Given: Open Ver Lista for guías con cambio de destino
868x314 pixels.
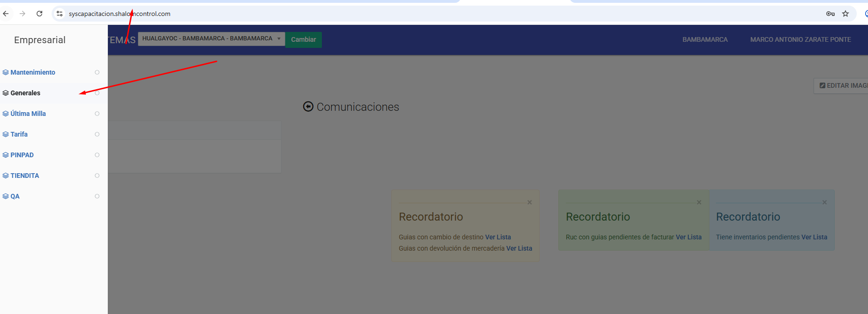Looking at the screenshot, I should pos(498,237).
